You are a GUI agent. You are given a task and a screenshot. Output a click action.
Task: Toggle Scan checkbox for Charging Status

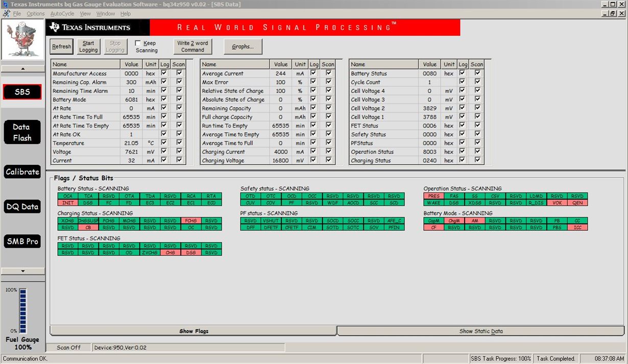[477, 160]
